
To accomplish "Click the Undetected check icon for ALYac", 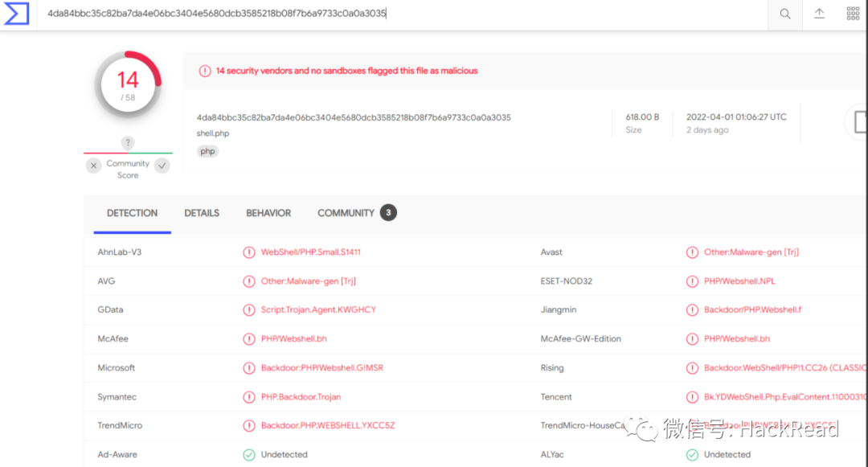I will (x=692, y=455).
